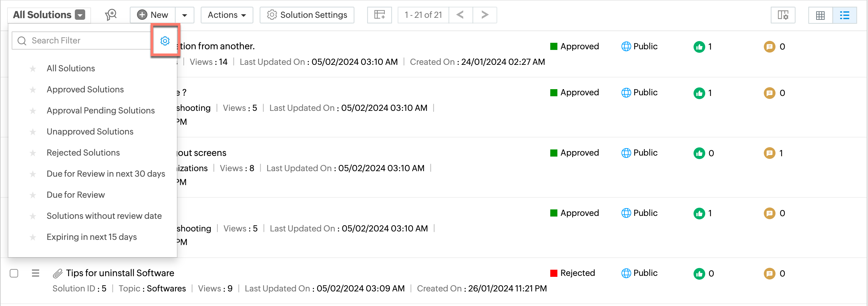This screenshot has width=868, height=306.
Task: Go to next page arrow
Action: [x=485, y=15]
